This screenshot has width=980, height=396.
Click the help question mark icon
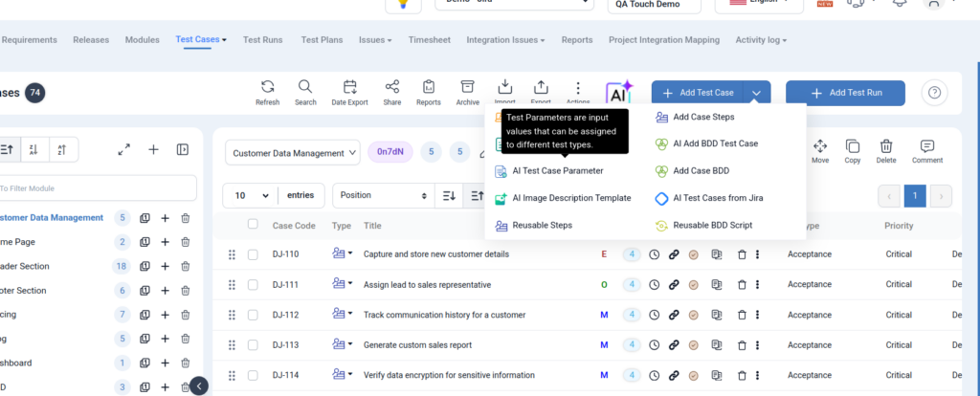pyautogui.click(x=934, y=93)
